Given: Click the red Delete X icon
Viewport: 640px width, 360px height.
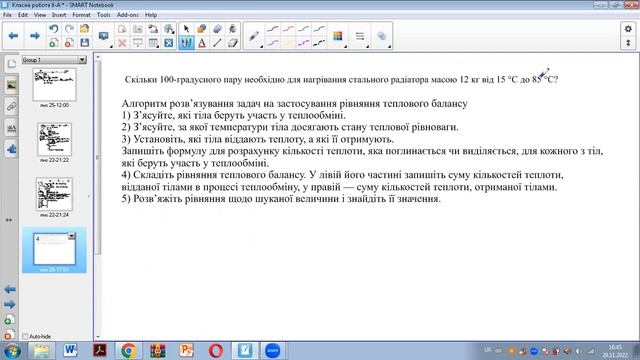Looking at the screenshot, I should pos(122,43).
